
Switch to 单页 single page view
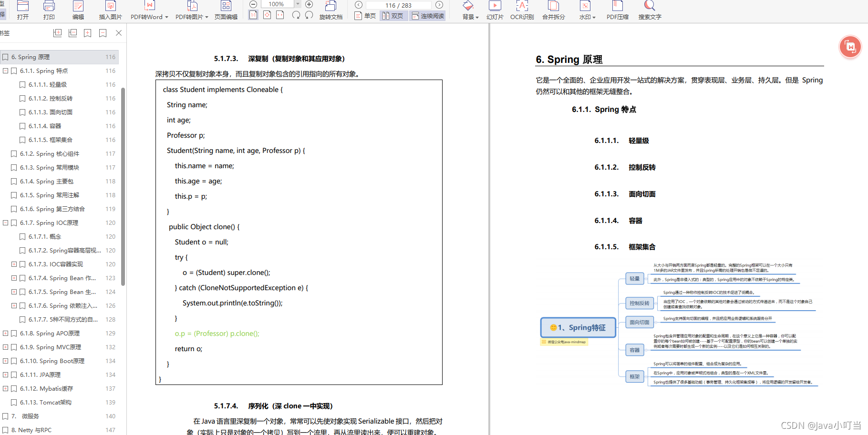pyautogui.click(x=365, y=16)
